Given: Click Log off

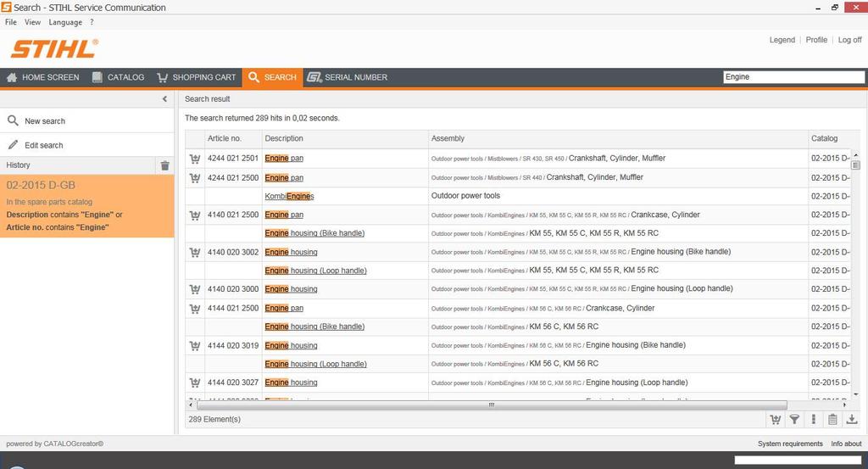Looking at the screenshot, I should 849,40.
